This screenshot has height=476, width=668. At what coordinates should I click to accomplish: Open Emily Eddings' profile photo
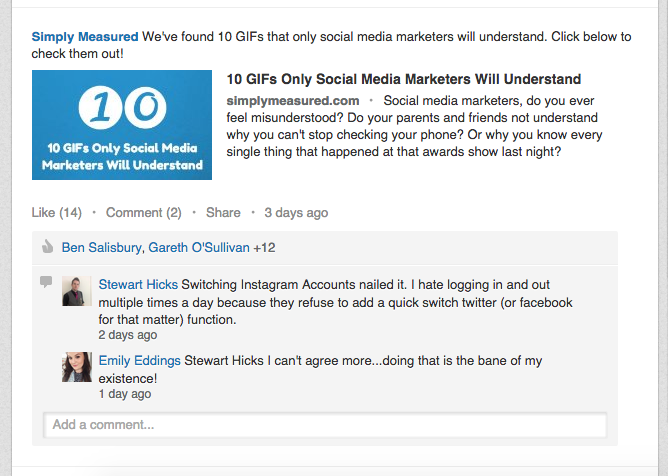coord(77,367)
